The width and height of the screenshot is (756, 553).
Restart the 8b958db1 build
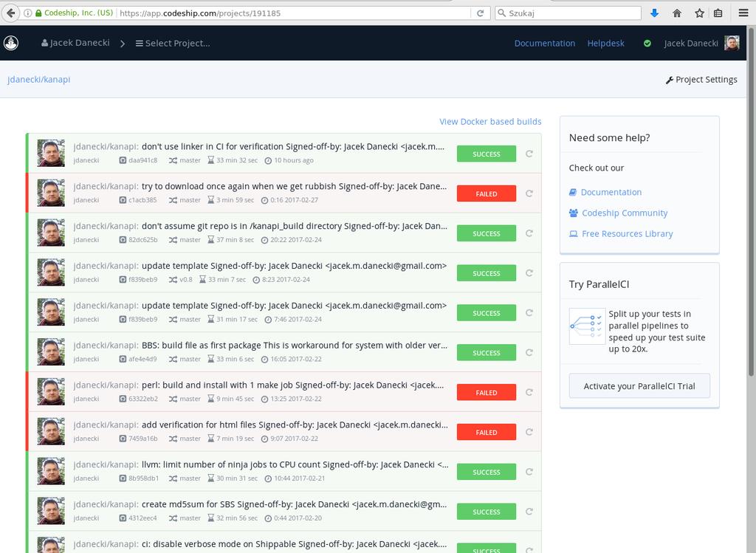coord(529,472)
